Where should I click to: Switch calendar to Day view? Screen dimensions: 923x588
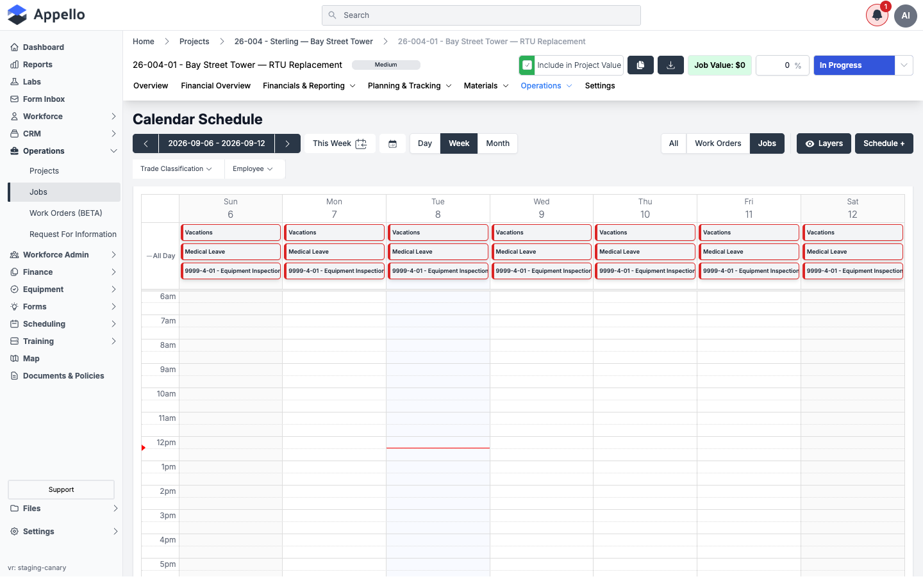425,143
